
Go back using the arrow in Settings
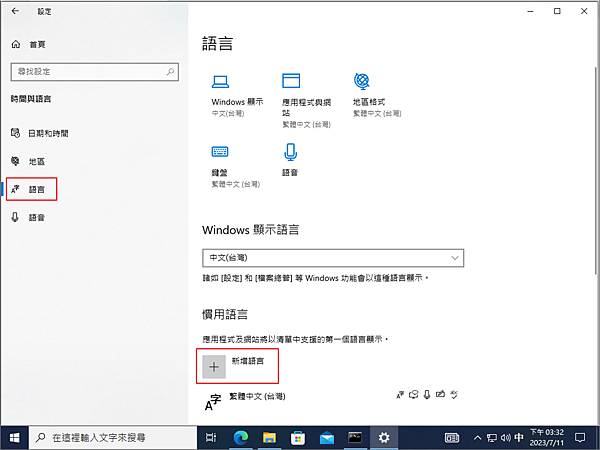click(x=15, y=11)
